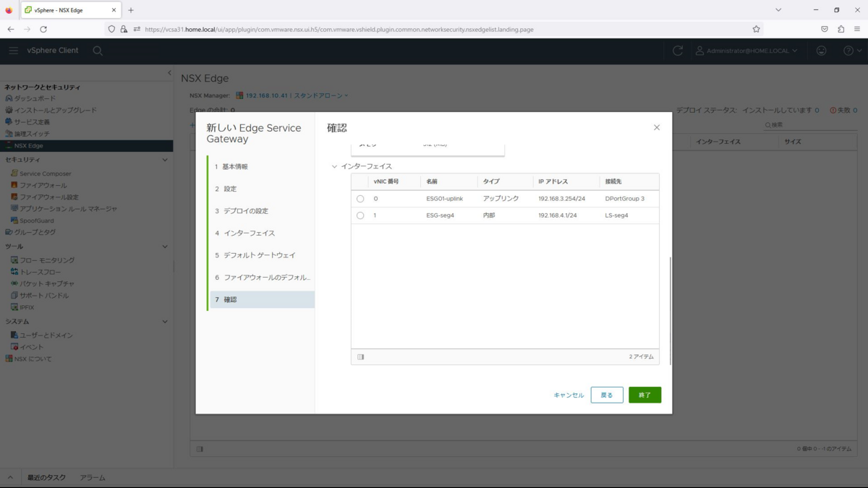Screen dimensions: 868x488
Task: Go to wizard step 6 ファイアウォールのデフォルト
Action: pos(261,278)
